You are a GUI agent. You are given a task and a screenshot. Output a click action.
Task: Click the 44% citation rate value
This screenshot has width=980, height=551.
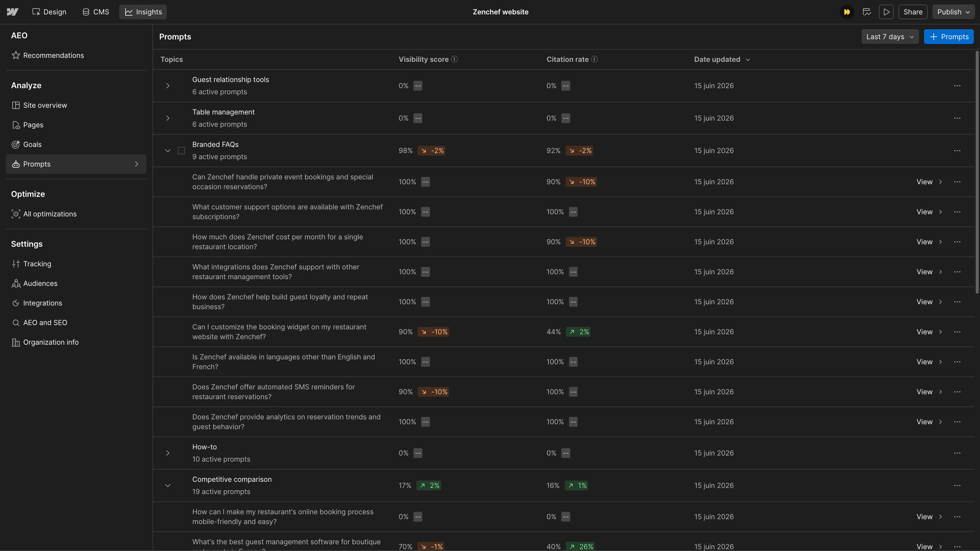553,332
